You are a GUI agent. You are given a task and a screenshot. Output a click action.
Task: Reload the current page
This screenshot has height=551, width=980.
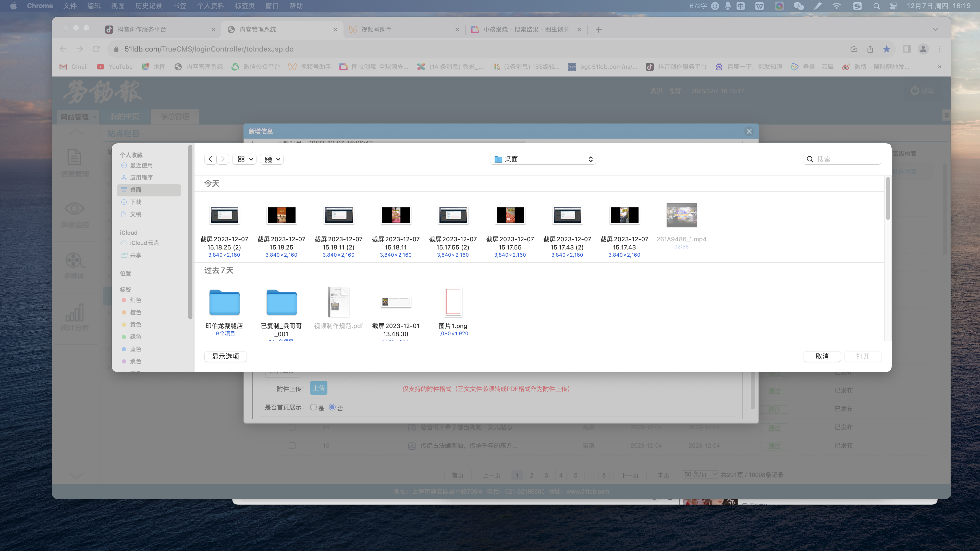(x=96, y=49)
